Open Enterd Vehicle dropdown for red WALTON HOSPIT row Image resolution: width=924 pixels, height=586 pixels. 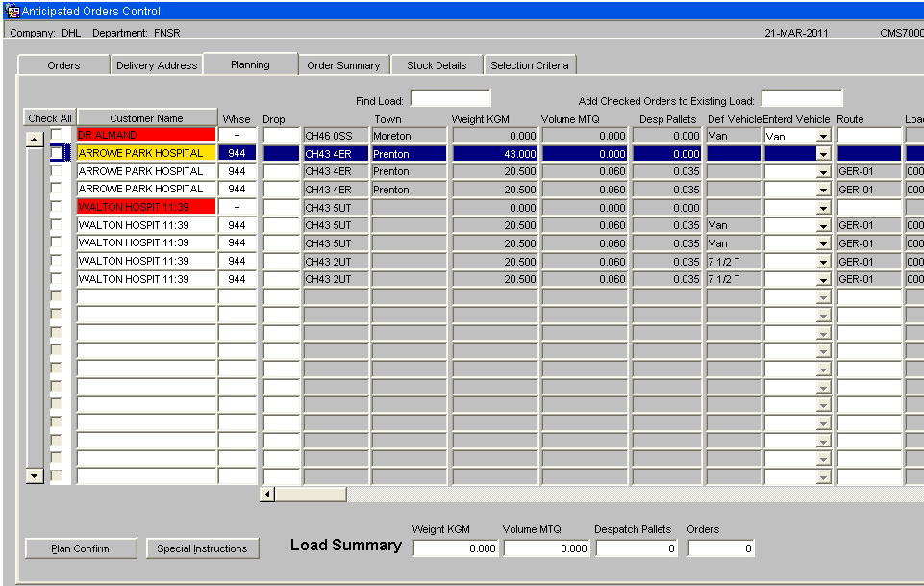823,208
